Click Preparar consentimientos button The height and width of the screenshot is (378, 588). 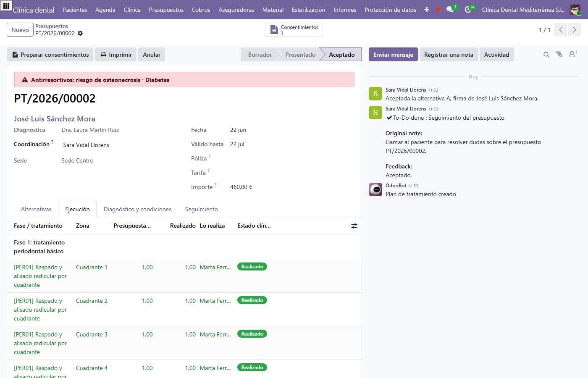pyautogui.click(x=50, y=55)
